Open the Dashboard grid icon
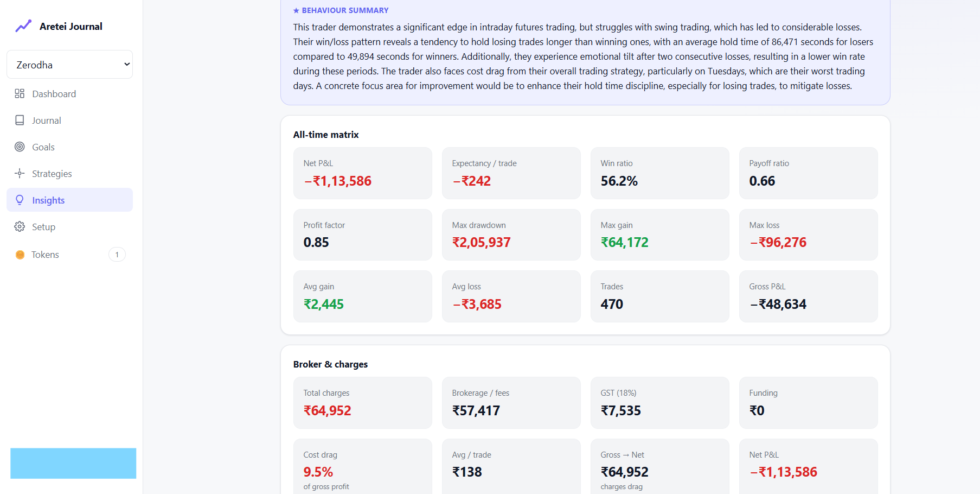The height and width of the screenshot is (494, 980). coord(20,93)
